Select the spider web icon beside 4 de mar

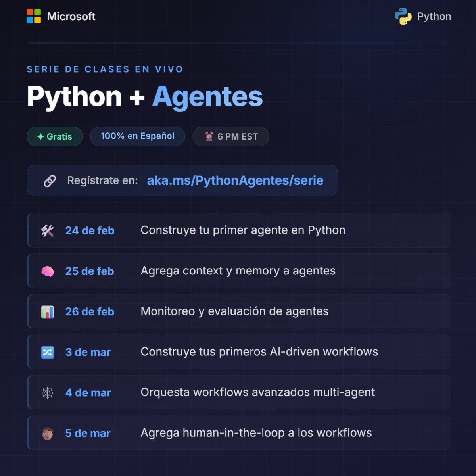click(48, 392)
